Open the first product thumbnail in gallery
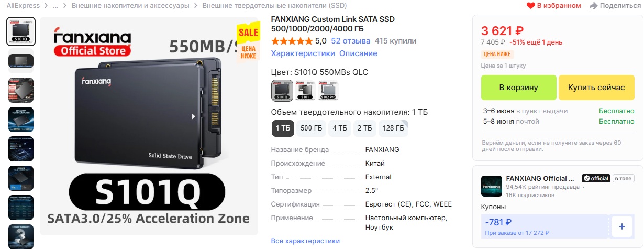The height and width of the screenshot is (249, 644). point(21,31)
